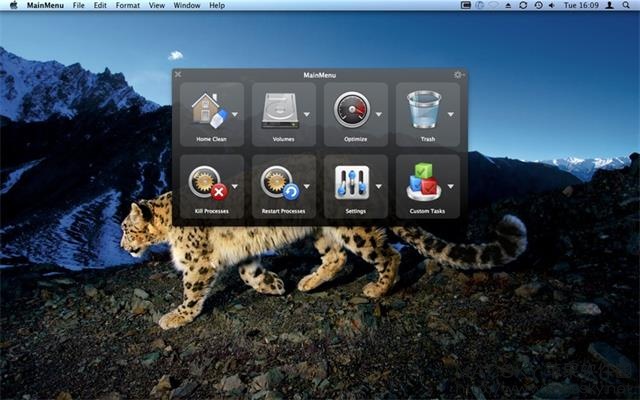The height and width of the screenshot is (400, 640).
Task: Expand the Optimize dropdown arrow
Action: click(x=379, y=115)
